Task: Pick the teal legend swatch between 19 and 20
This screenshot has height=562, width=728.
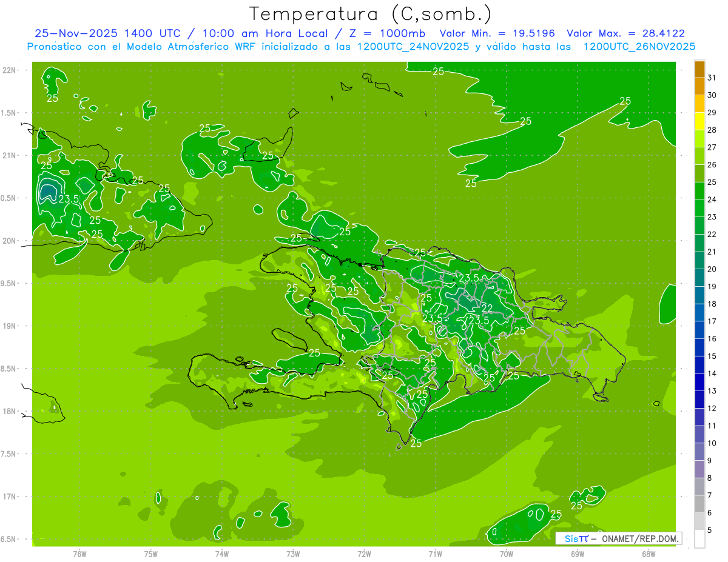Action: (x=699, y=278)
